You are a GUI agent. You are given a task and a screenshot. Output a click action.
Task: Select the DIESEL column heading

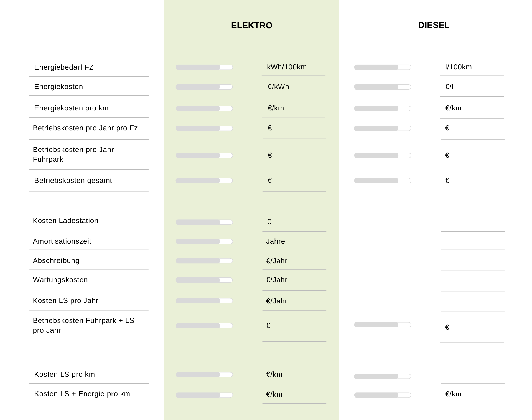[x=434, y=25]
